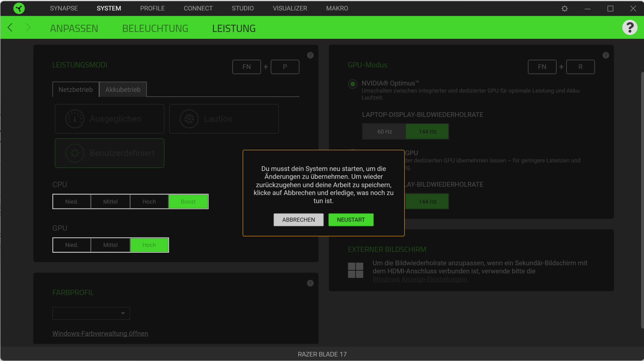Open the Farbprofil dropdown
Viewport: 644px width, 361px height.
91,313
